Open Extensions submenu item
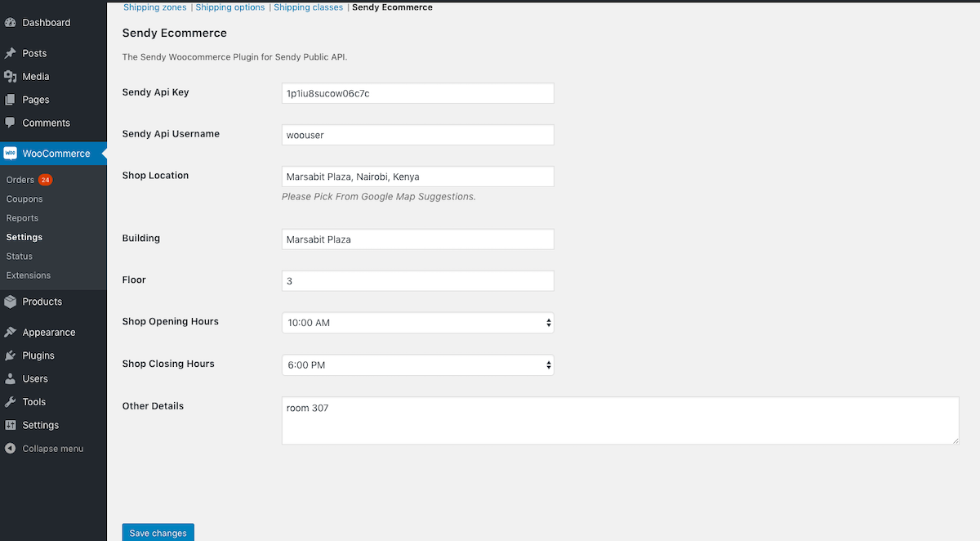Viewport: 980px width, 541px height. pyautogui.click(x=29, y=275)
